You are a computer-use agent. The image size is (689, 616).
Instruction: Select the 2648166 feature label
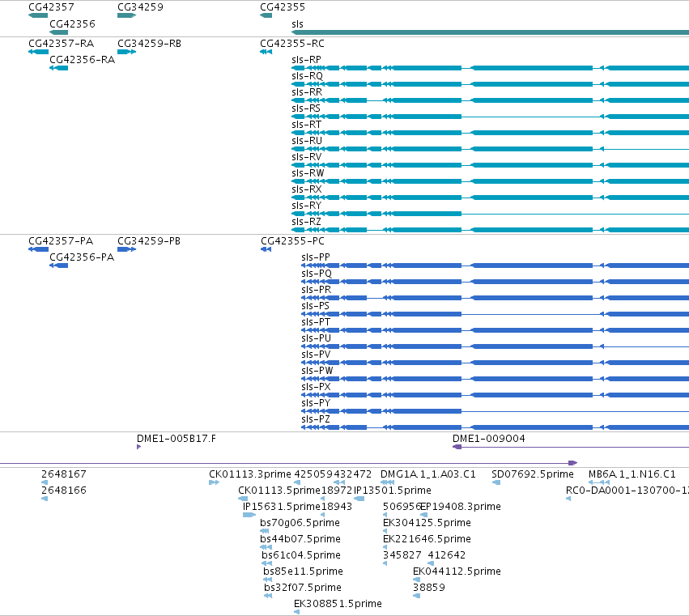click(64, 491)
